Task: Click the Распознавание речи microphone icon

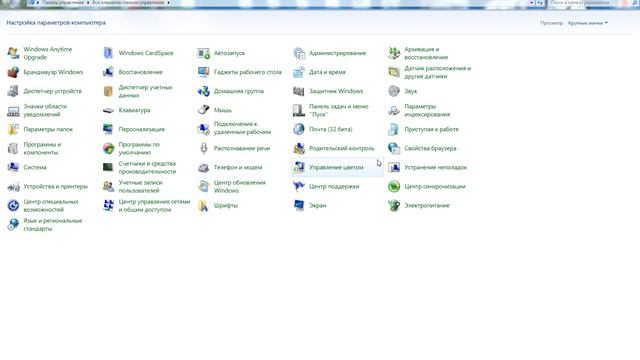Action: pos(203,148)
